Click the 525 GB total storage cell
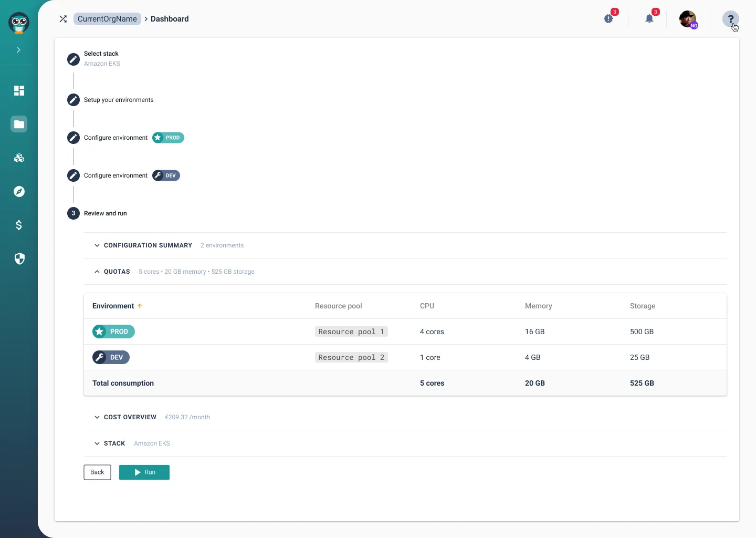Screen dimensions: 756x538 pos(642,383)
